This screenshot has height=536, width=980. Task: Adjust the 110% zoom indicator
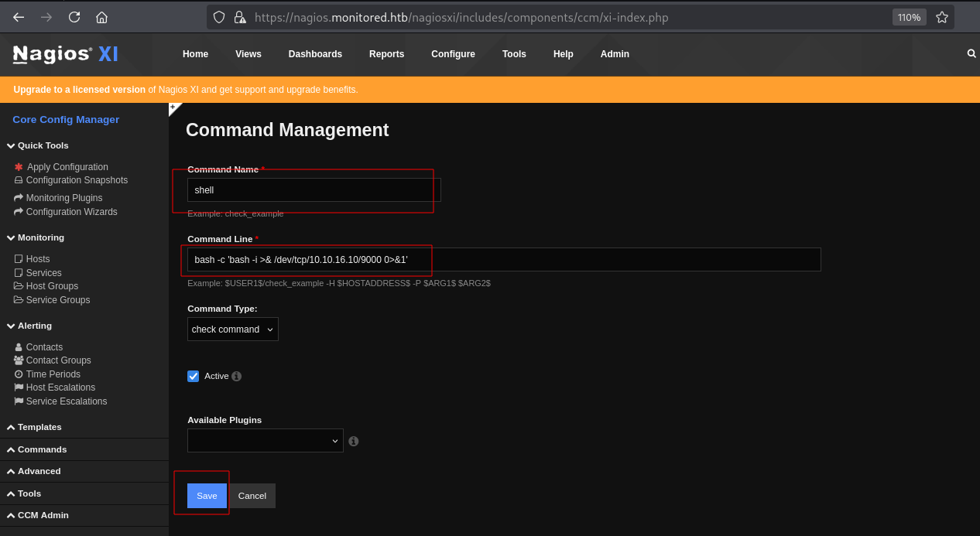(909, 17)
